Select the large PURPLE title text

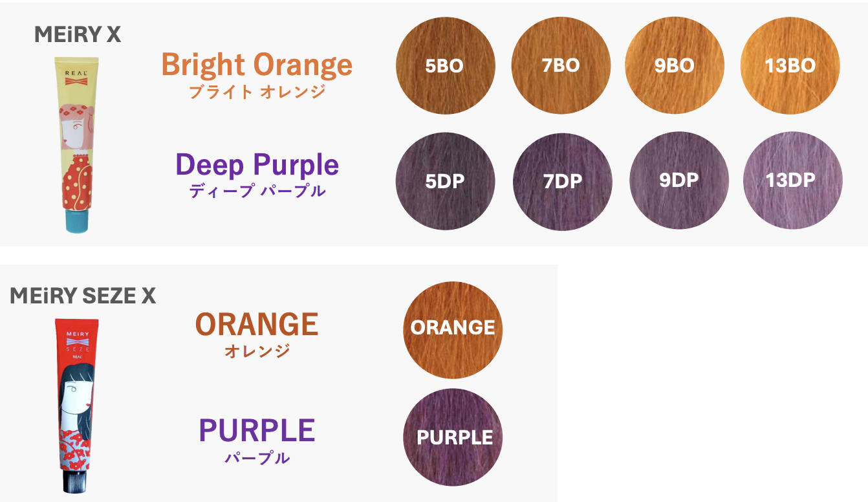257,431
